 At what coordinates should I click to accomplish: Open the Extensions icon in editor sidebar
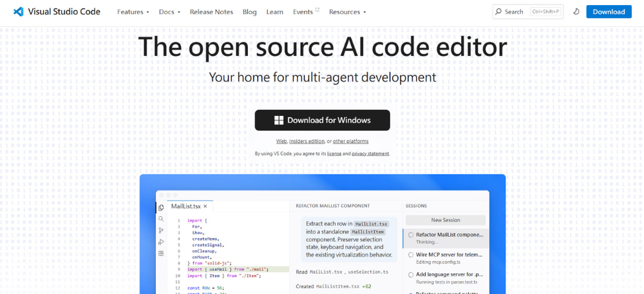161,253
